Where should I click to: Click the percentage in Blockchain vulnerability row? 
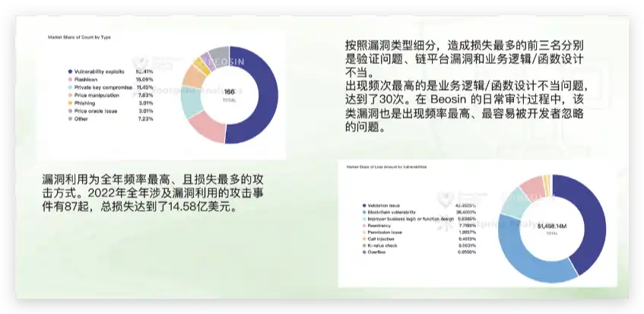[x=466, y=212]
